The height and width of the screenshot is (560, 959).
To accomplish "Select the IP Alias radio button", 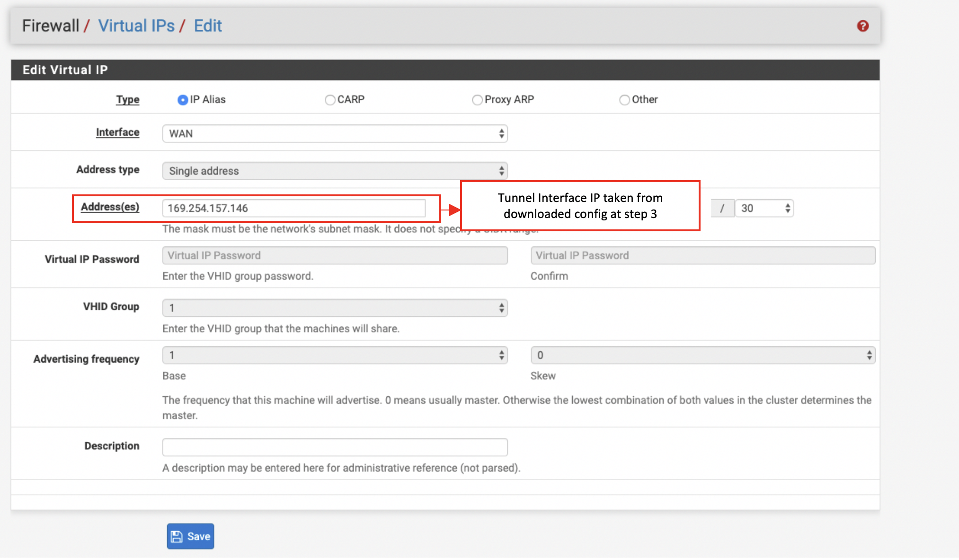I will click(x=183, y=100).
